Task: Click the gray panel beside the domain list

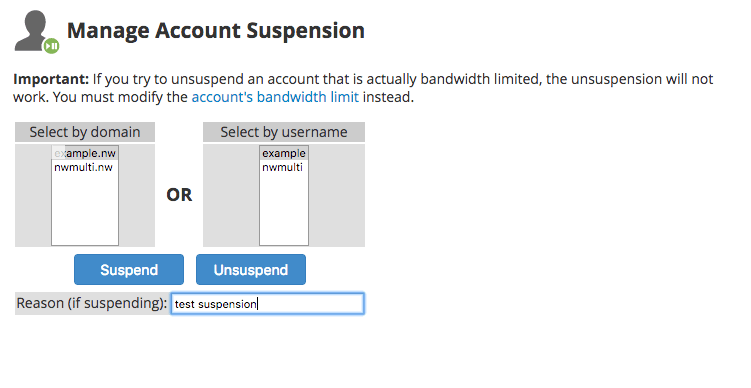Action: (33, 195)
